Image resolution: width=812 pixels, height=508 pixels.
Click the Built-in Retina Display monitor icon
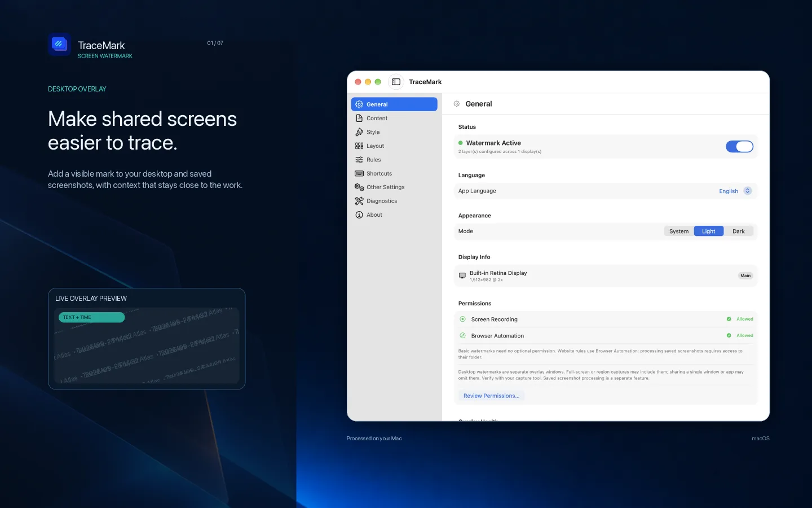point(462,275)
